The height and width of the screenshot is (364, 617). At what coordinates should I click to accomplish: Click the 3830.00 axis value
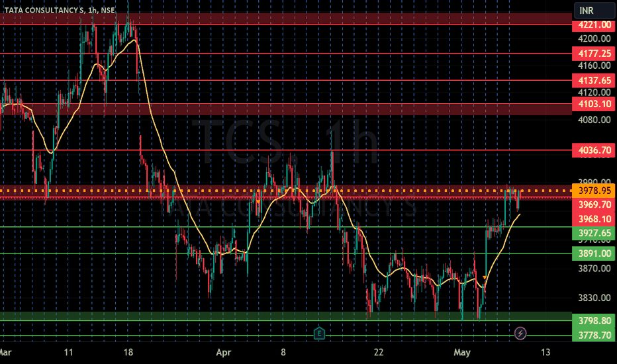coord(594,298)
